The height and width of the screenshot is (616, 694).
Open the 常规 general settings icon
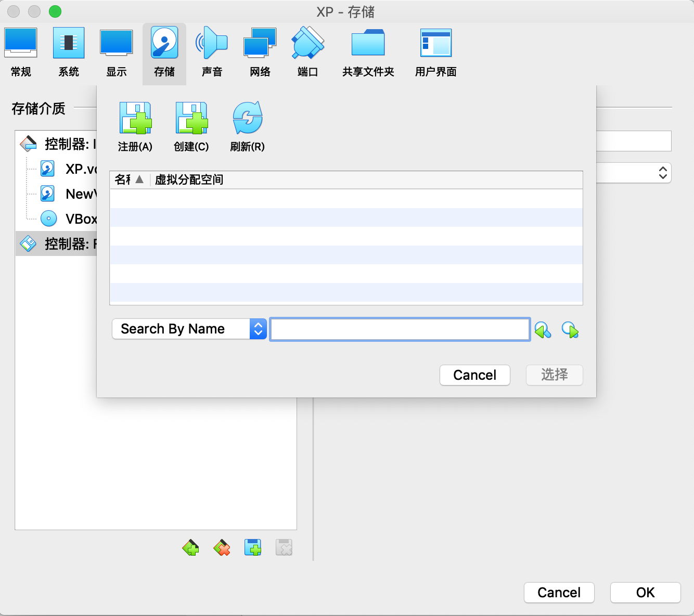[21, 53]
